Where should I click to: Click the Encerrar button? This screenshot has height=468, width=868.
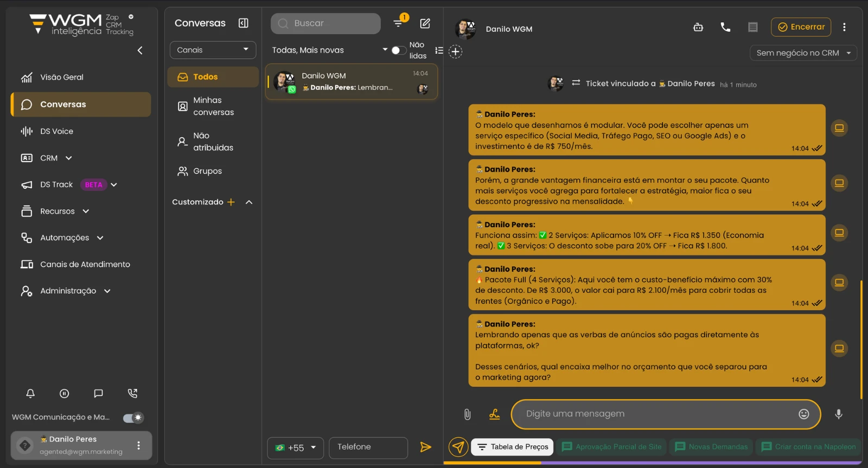(x=801, y=27)
